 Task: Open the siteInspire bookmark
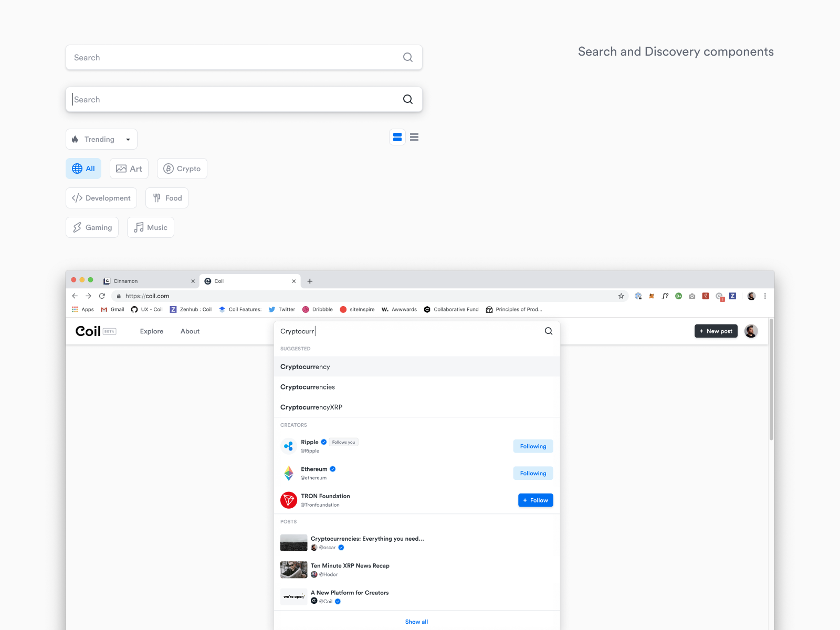[357, 309]
